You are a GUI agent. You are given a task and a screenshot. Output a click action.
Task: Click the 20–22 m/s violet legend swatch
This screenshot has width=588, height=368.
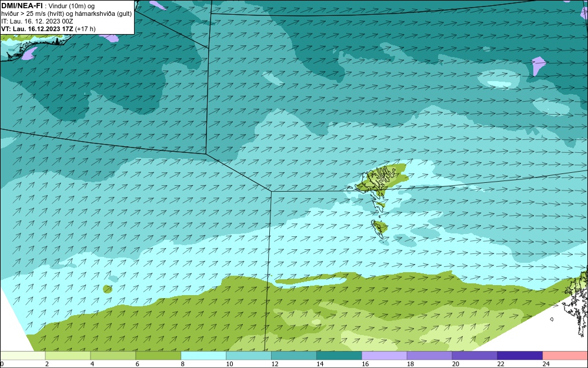coord(475,355)
